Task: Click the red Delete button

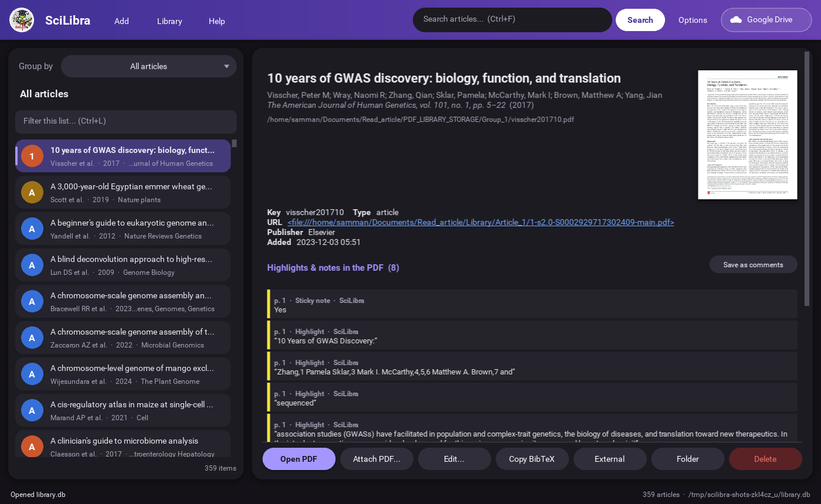Action: point(765,459)
